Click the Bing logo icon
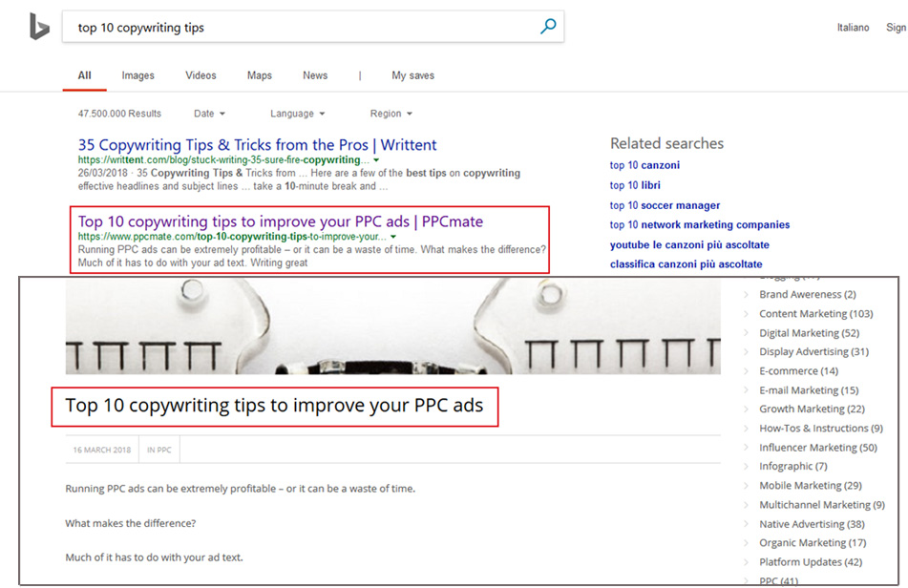The height and width of the screenshot is (588, 908). click(38, 28)
